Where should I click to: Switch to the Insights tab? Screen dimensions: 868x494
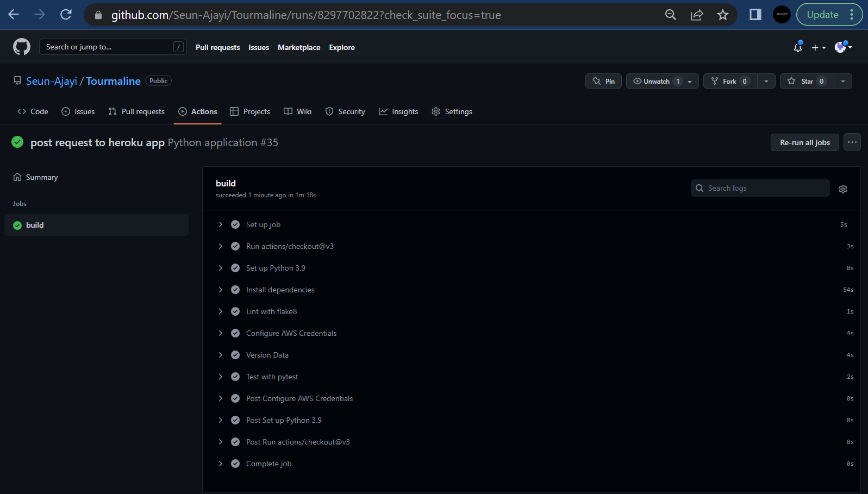point(398,111)
